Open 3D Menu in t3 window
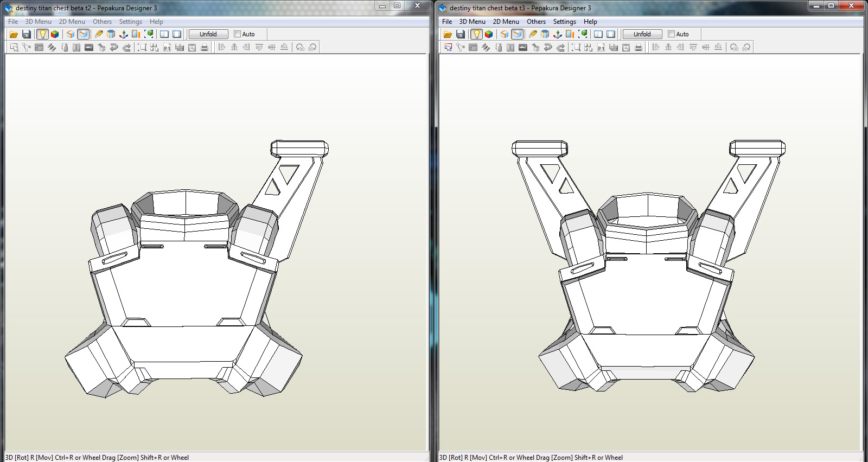The image size is (868, 462). point(473,22)
